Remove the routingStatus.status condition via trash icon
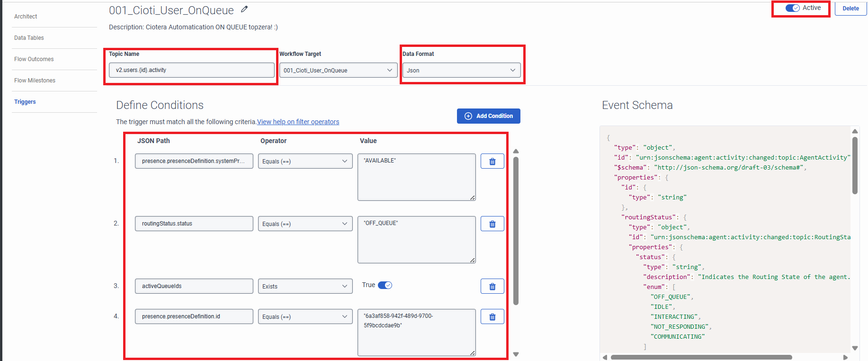 click(x=492, y=224)
